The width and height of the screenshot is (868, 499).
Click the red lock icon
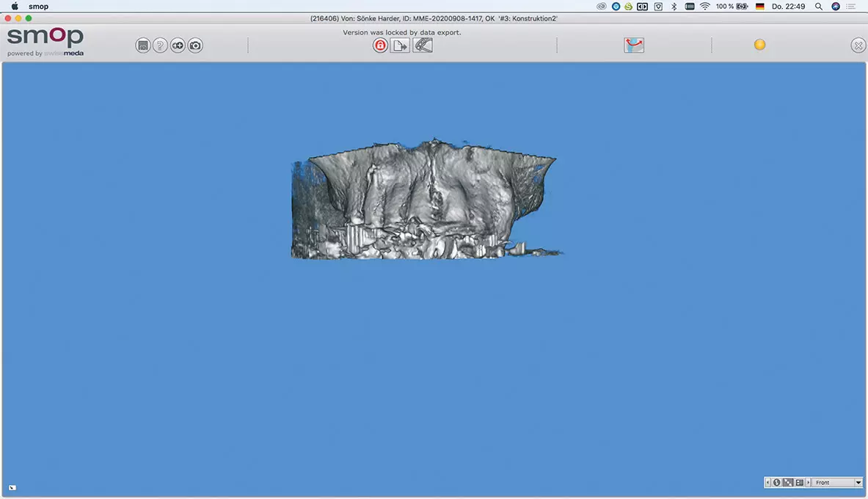pyautogui.click(x=380, y=45)
